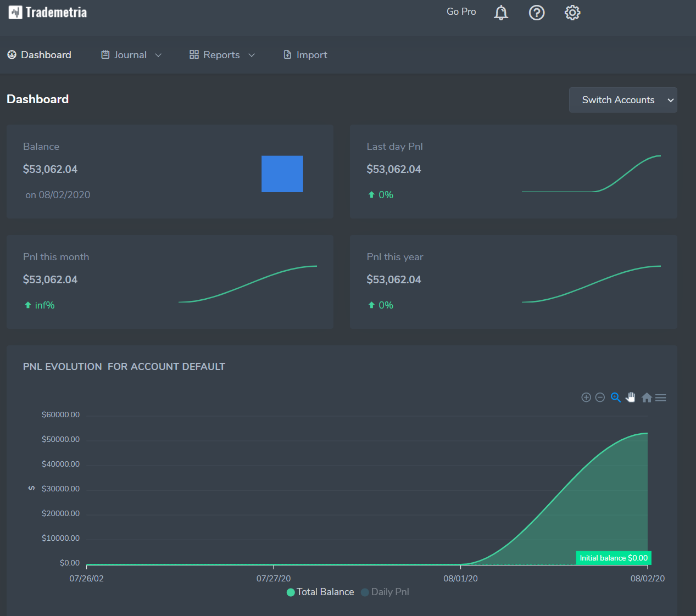The width and height of the screenshot is (696, 616).
Task: Reset chart zoom with home icon
Action: tap(647, 397)
